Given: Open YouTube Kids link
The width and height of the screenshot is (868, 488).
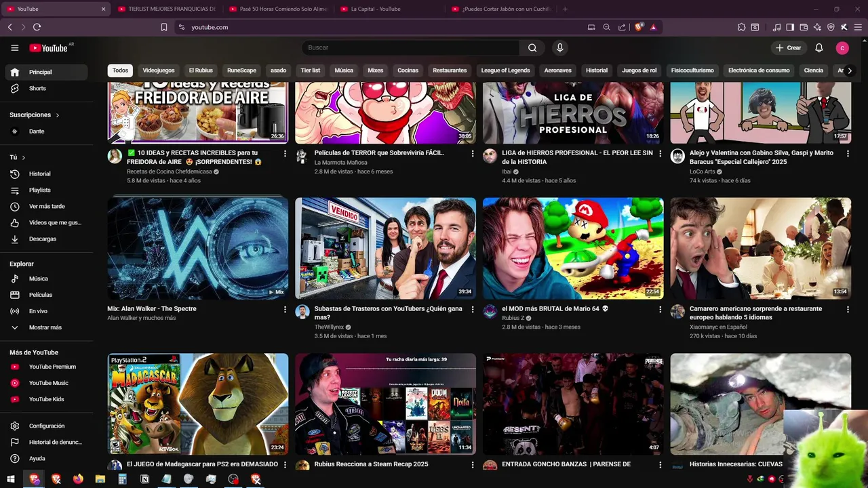Looking at the screenshot, I should click(46, 399).
